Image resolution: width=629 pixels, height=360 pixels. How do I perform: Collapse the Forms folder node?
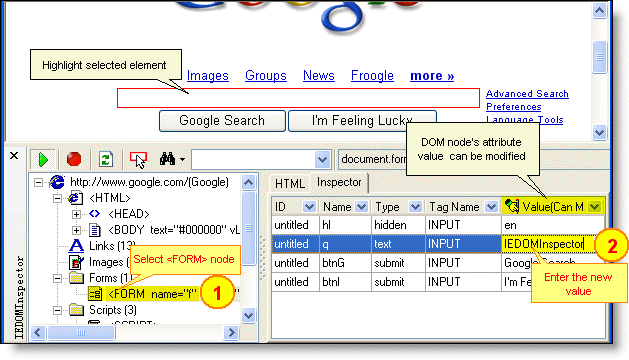(x=57, y=278)
